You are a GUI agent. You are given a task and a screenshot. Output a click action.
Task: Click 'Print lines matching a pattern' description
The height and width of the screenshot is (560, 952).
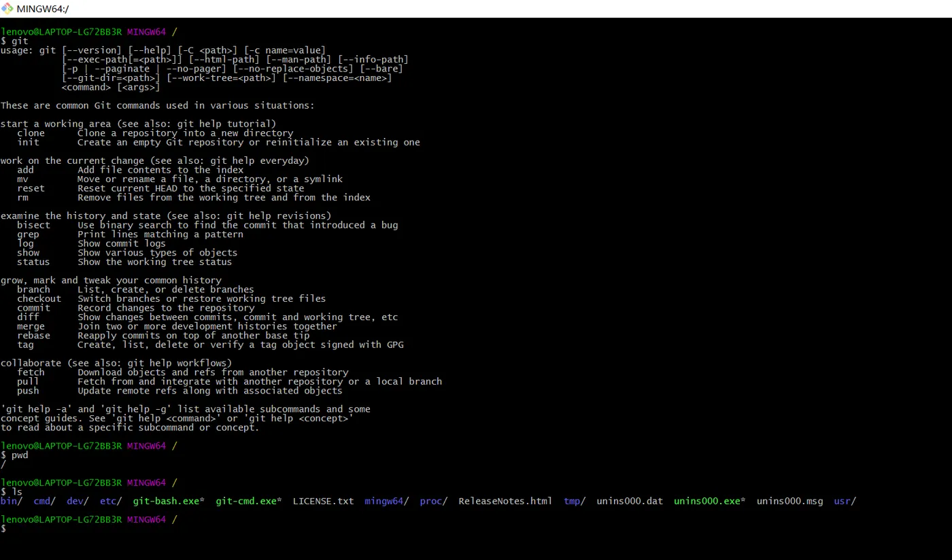pyautogui.click(x=160, y=234)
